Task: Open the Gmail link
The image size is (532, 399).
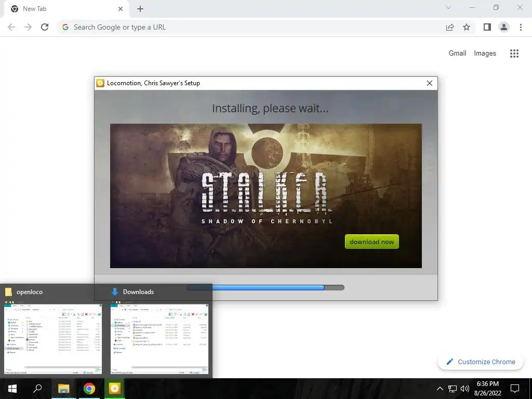Action: [x=457, y=54]
